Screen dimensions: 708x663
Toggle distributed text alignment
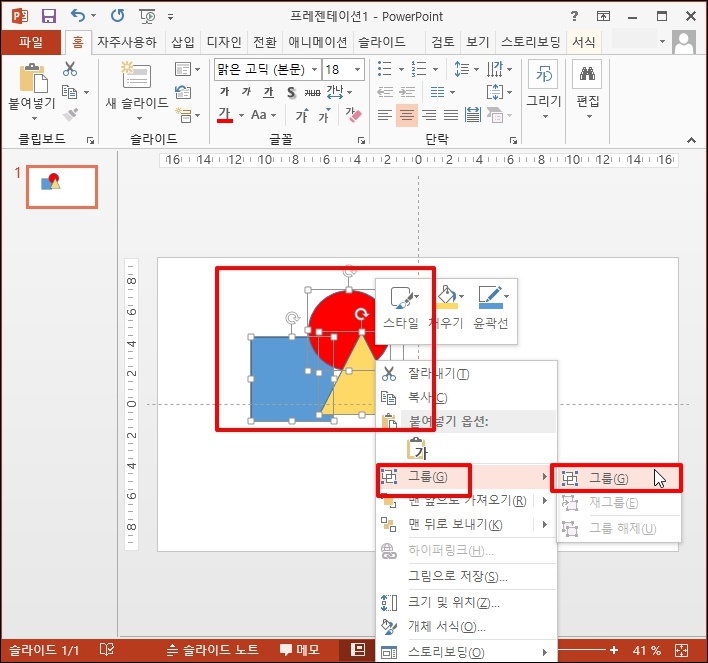[473, 115]
